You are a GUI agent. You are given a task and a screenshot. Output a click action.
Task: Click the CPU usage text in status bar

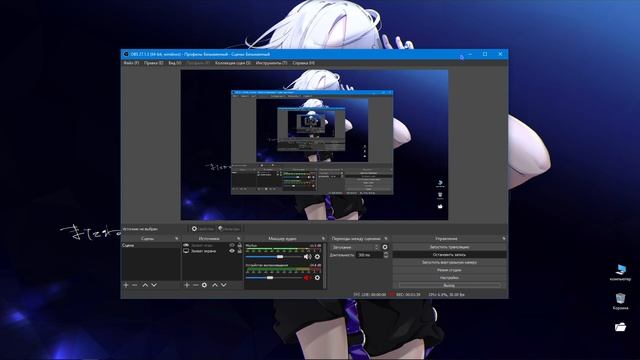pyautogui.click(x=447, y=294)
